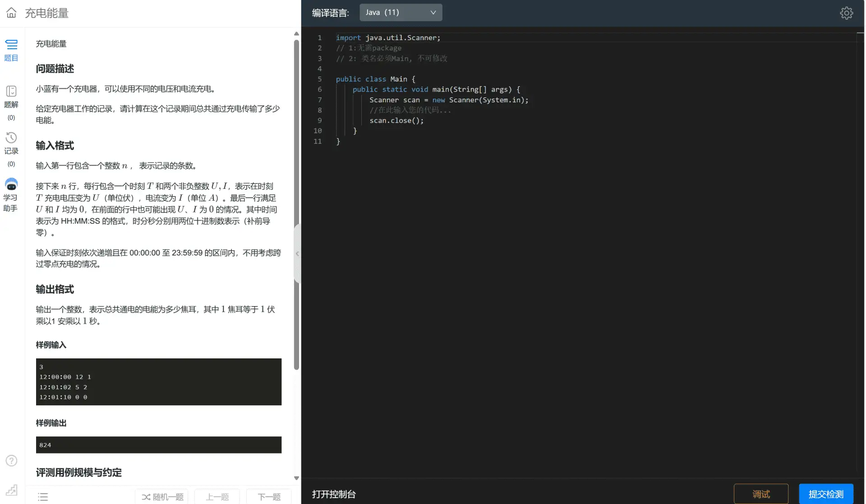Click the 输入格式 heading

tap(55, 146)
